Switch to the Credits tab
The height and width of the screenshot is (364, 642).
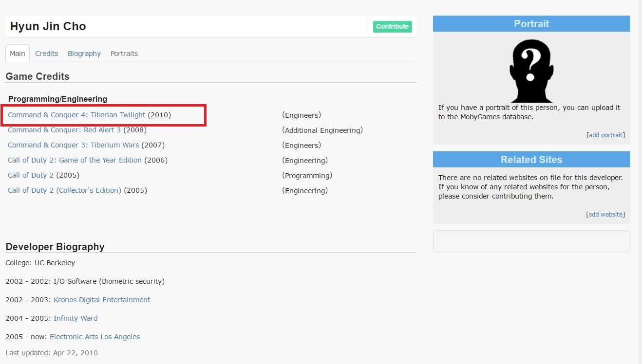(47, 54)
